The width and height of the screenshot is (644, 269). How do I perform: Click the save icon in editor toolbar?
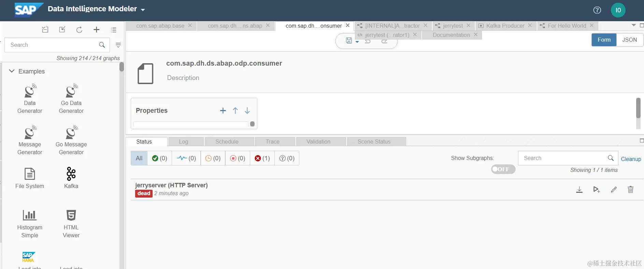click(349, 41)
